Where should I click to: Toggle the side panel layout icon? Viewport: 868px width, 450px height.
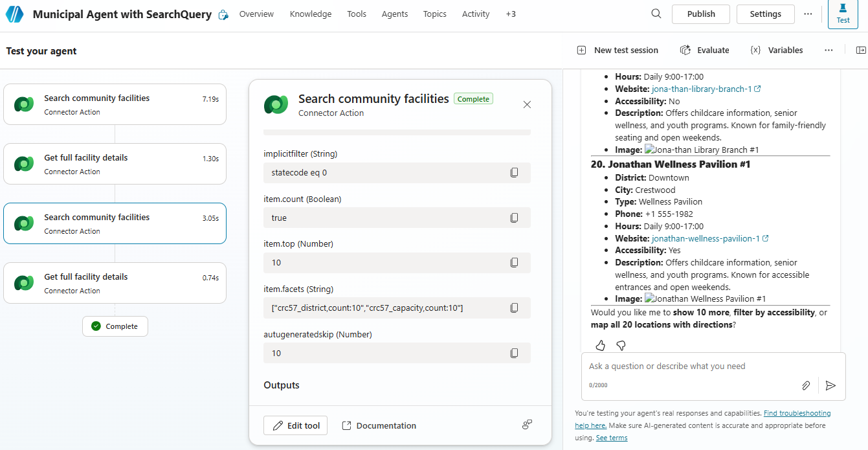pos(860,51)
